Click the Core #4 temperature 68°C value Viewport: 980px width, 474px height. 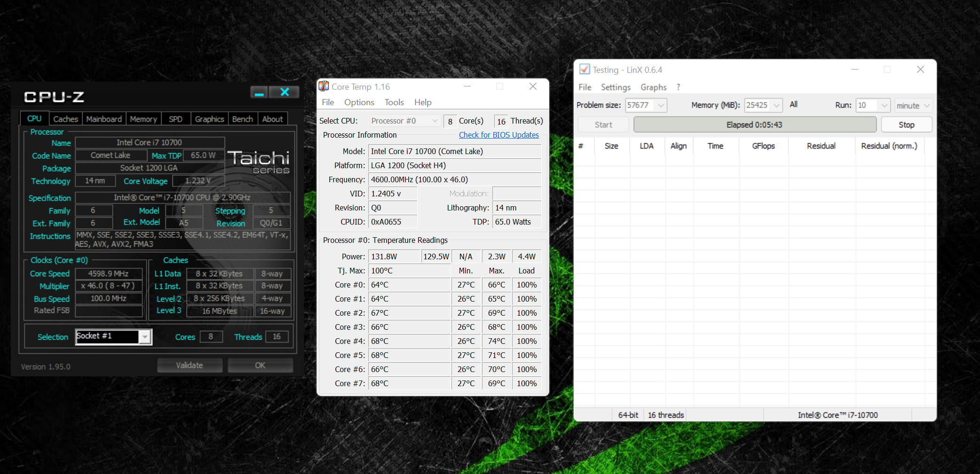tap(409, 341)
